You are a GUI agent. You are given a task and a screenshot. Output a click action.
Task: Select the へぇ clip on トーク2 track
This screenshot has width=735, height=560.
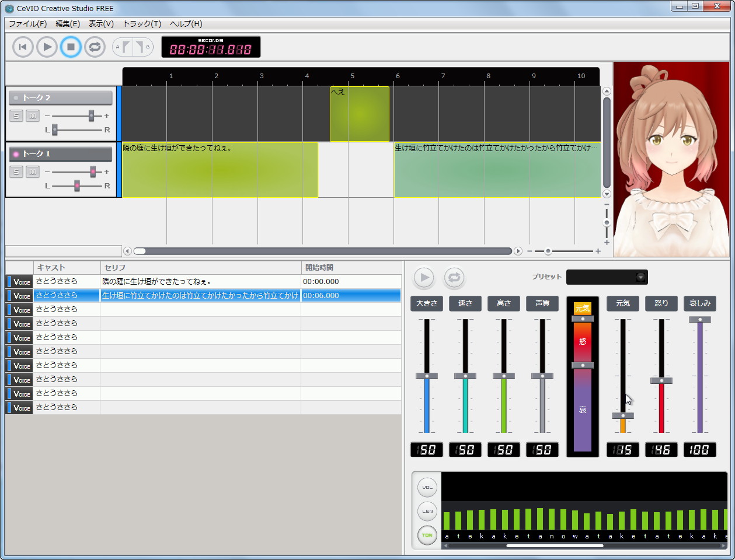[x=359, y=114]
